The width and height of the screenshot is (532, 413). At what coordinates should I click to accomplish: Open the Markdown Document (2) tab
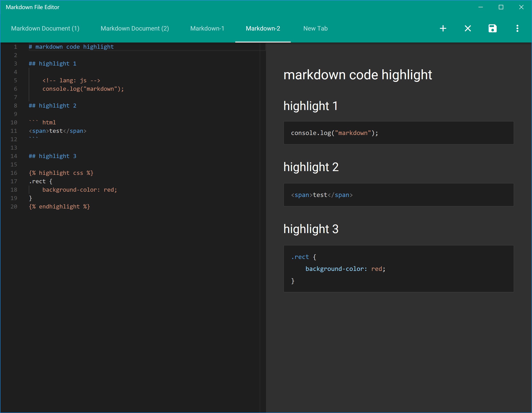[135, 29]
